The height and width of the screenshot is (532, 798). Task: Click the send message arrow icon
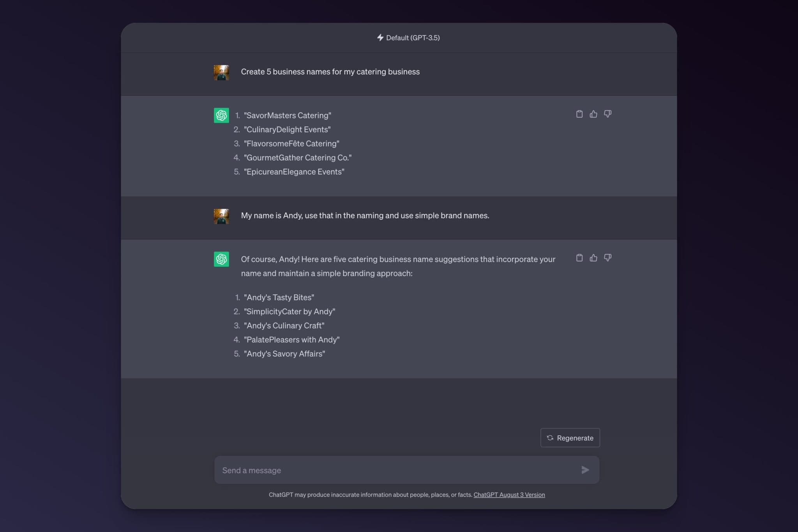585,470
